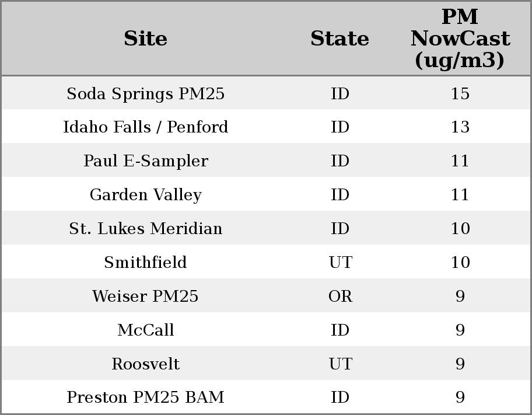532x415 pixels.
Task: Click the NowCast value 15 for Soda Springs
Action: [x=460, y=93]
